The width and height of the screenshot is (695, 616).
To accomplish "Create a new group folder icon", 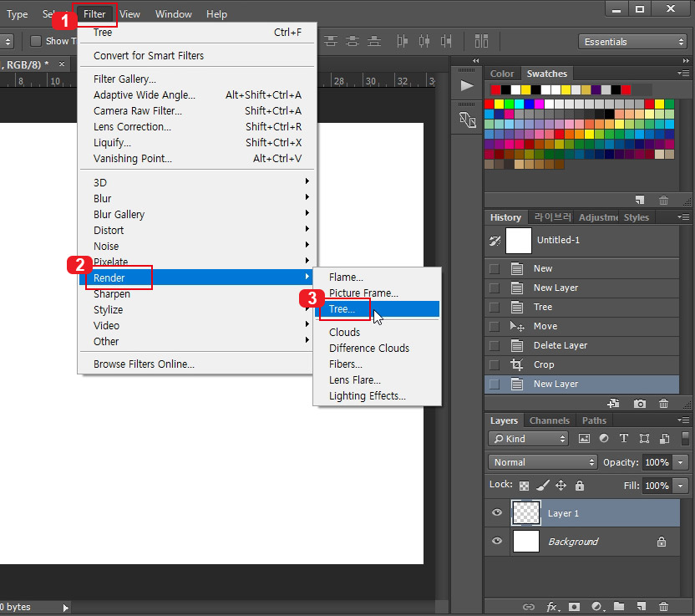I will 619,606.
